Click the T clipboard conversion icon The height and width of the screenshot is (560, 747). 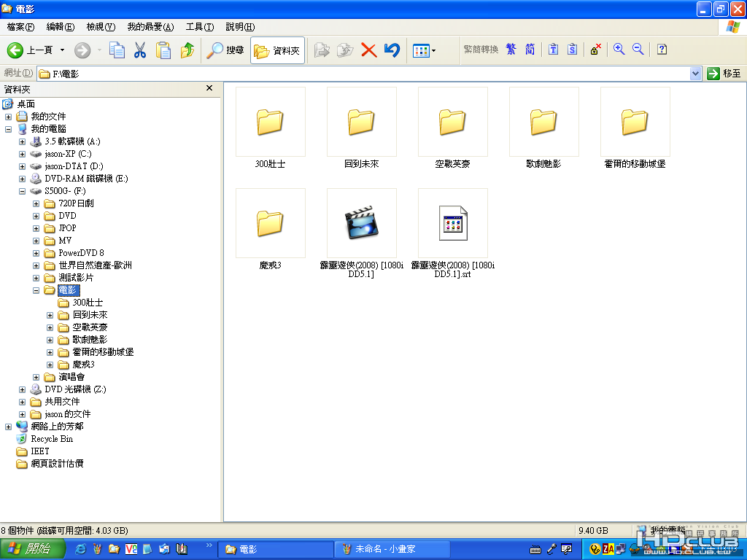[553, 49]
